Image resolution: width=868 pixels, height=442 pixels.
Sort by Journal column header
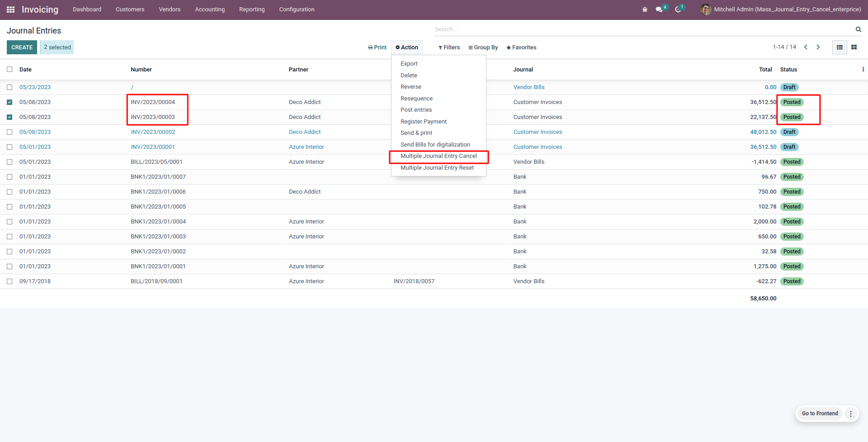[x=523, y=70]
